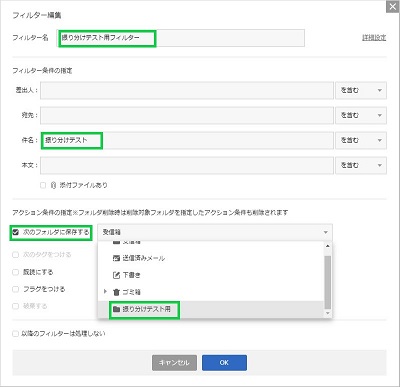Click the 宛先 input field

point(187,115)
